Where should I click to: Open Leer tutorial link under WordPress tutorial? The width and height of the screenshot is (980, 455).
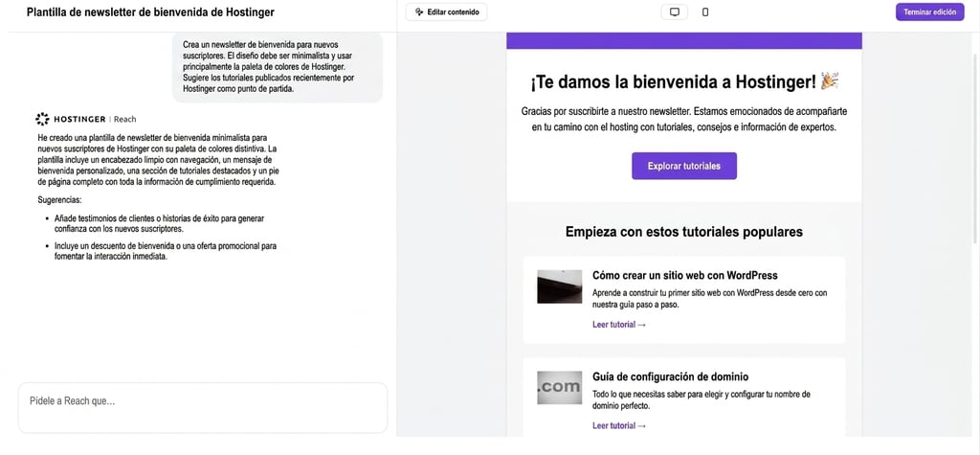[x=619, y=324]
